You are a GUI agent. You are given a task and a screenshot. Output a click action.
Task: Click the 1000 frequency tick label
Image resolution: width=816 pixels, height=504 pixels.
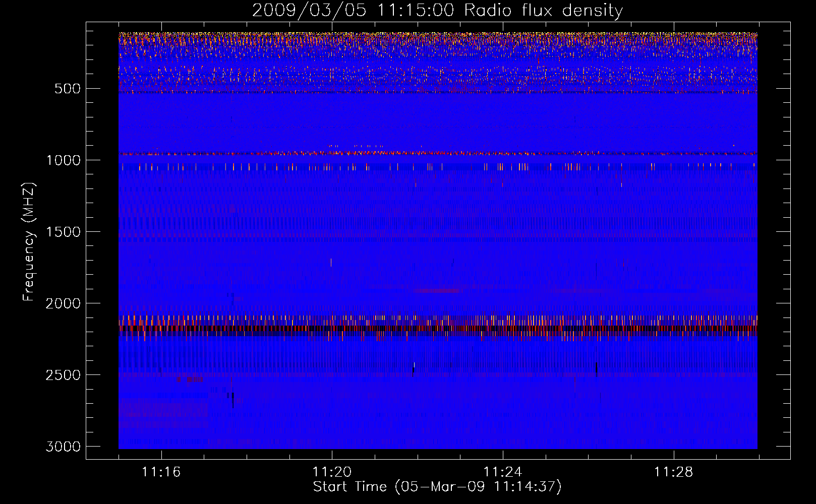(64, 160)
